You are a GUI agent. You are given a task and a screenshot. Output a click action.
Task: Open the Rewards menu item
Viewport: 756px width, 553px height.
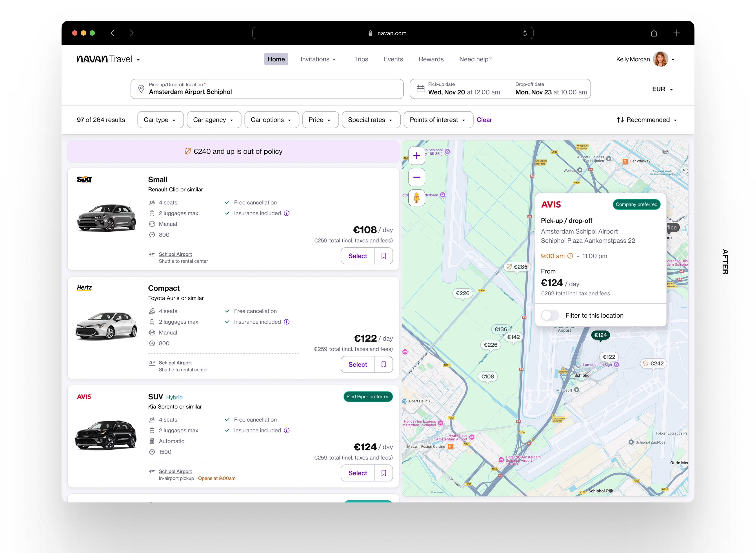pyautogui.click(x=431, y=59)
